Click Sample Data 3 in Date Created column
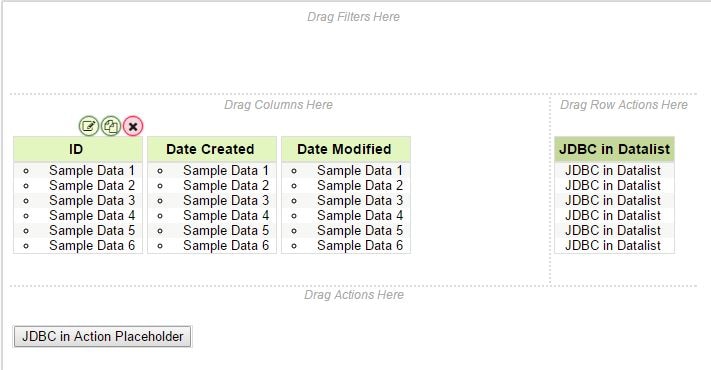 pyautogui.click(x=226, y=200)
